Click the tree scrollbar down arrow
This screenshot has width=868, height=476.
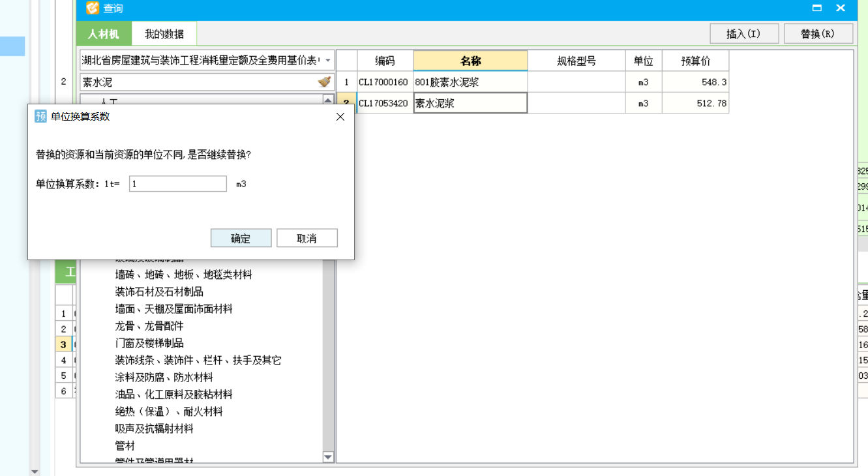point(328,457)
